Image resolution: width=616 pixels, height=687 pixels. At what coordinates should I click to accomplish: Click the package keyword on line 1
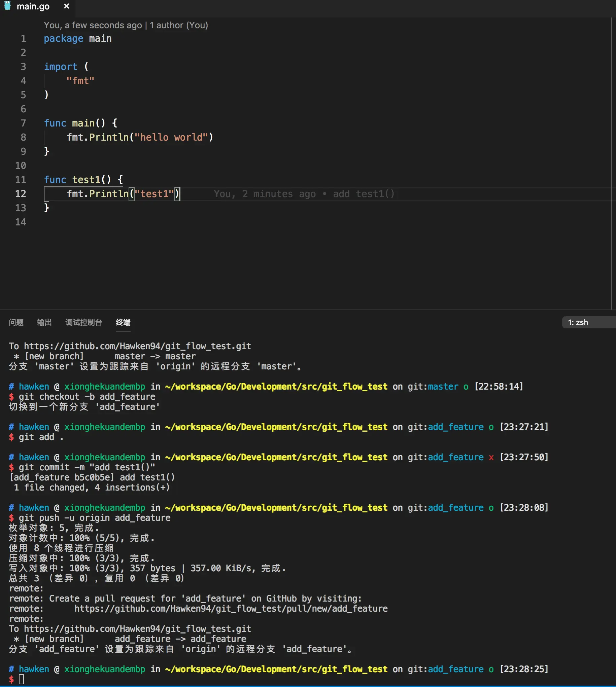[x=63, y=39]
